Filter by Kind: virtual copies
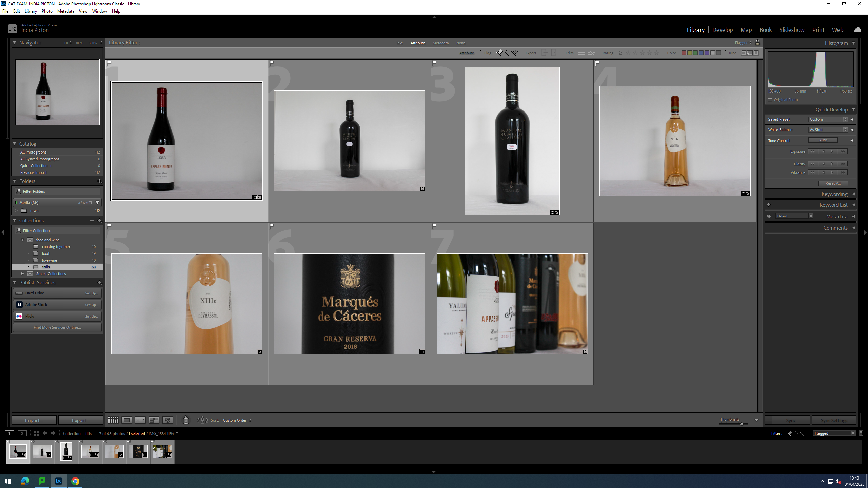 (750, 53)
